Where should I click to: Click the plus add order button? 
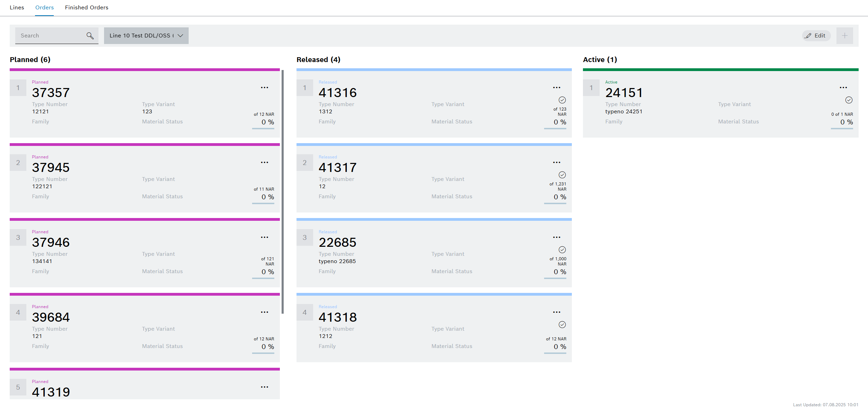tap(844, 36)
